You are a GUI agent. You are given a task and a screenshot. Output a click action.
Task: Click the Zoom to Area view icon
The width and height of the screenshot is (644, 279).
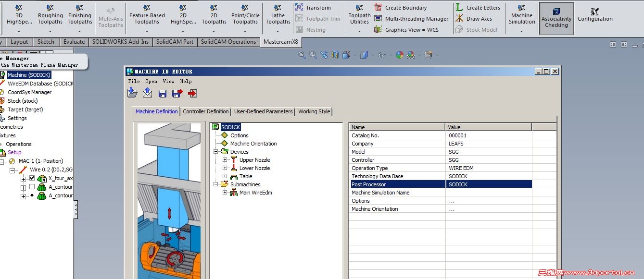point(313,55)
